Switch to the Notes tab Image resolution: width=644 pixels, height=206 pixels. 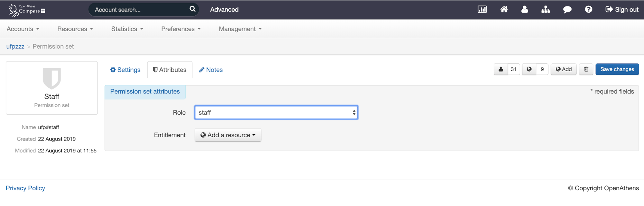[x=211, y=70]
